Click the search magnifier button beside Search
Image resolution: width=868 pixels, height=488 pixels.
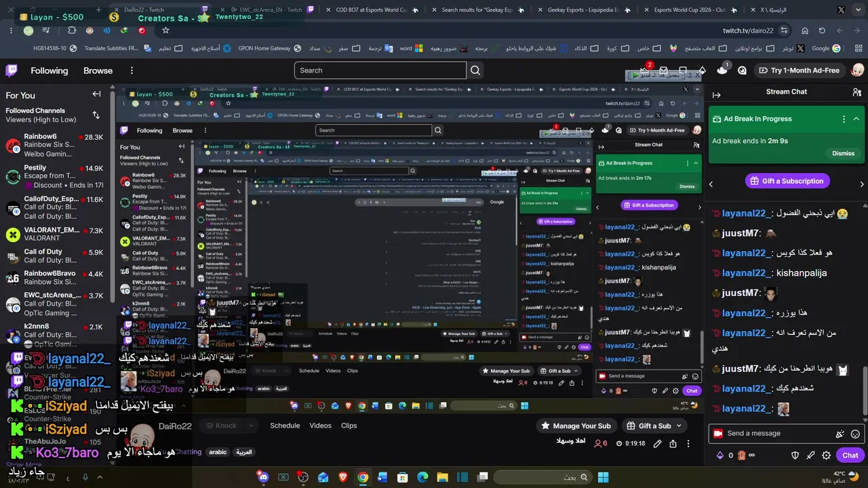[x=475, y=70]
